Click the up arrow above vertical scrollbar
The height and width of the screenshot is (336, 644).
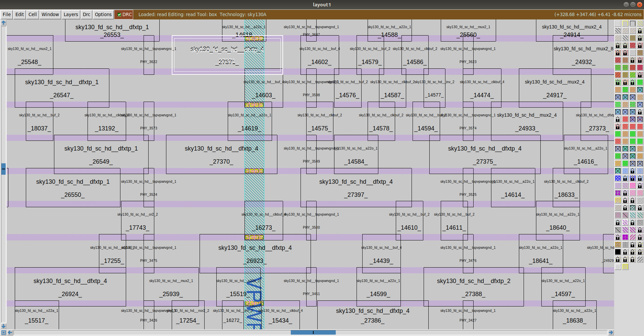[4, 23]
